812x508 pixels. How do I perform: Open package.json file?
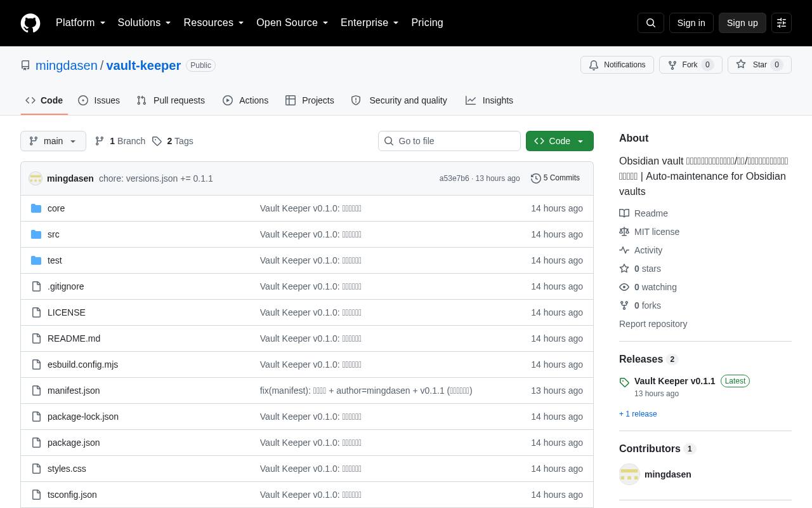74,443
